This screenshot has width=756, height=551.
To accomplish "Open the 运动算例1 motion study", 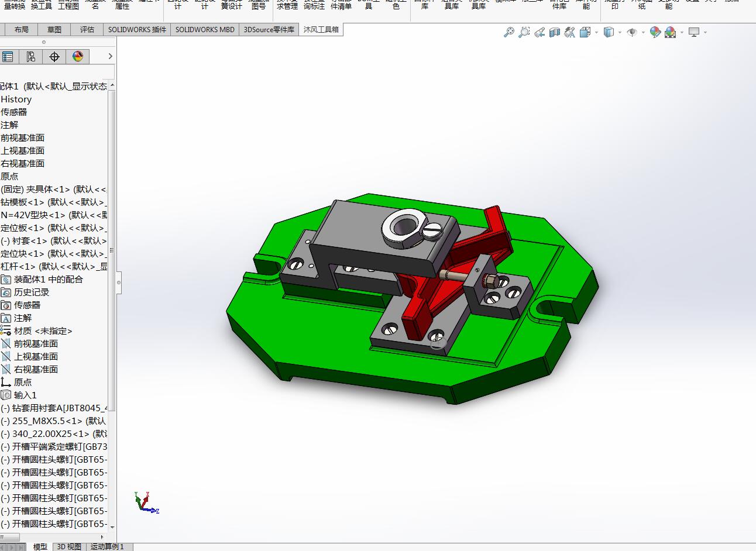I will point(108,547).
